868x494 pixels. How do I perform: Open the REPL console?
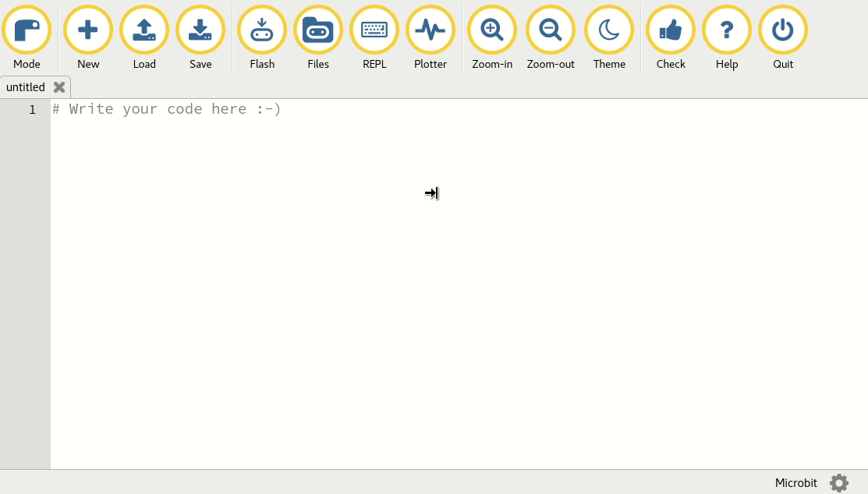pos(374,31)
